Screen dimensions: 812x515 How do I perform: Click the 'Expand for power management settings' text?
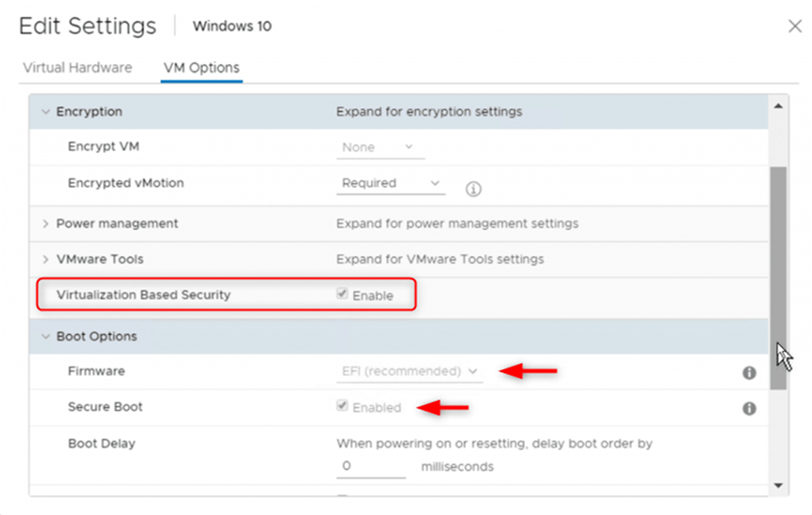pos(457,224)
